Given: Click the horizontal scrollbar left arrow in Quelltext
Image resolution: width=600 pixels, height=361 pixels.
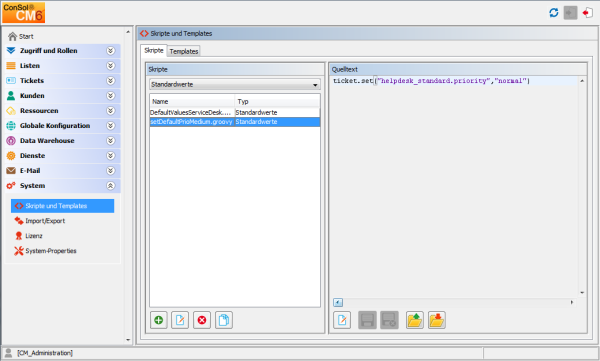Looking at the screenshot, I should pyautogui.click(x=338, y=302).
